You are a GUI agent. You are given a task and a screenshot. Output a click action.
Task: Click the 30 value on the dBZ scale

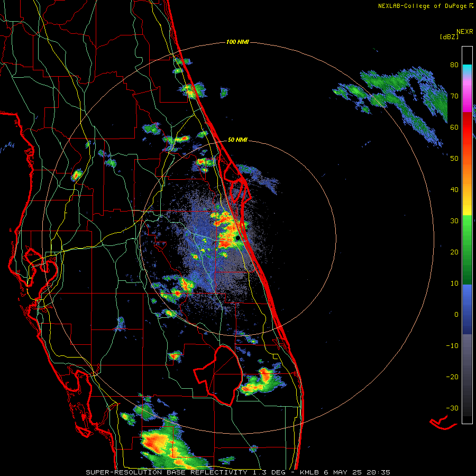[454, 221]
